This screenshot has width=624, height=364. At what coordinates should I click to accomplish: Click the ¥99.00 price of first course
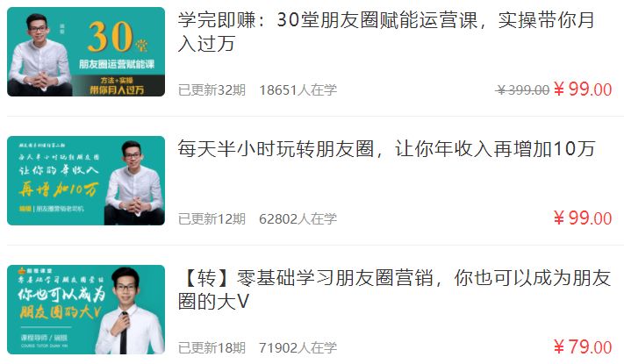pyautogui.click(x=583, y=89)
